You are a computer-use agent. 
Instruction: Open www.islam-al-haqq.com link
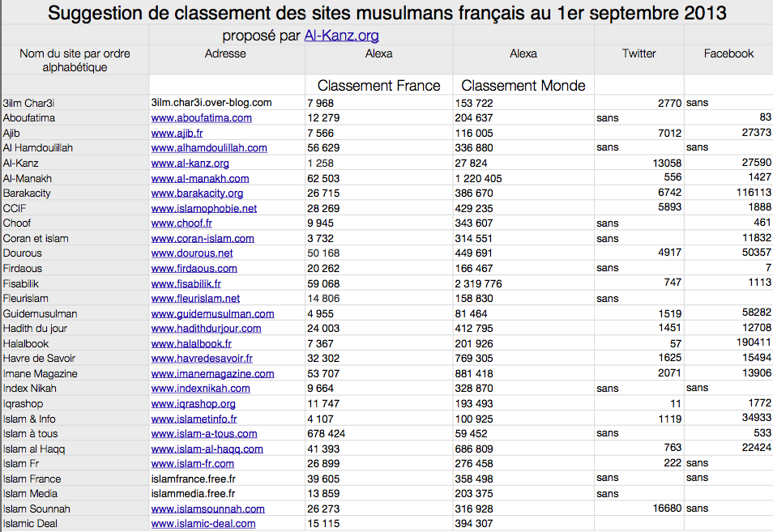point(207,449)
